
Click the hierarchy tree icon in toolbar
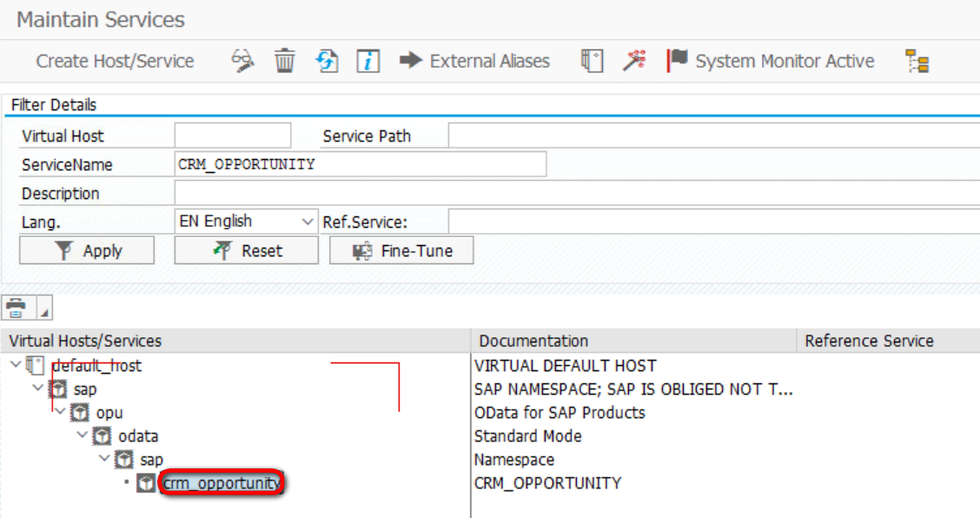tap(917, 62)
